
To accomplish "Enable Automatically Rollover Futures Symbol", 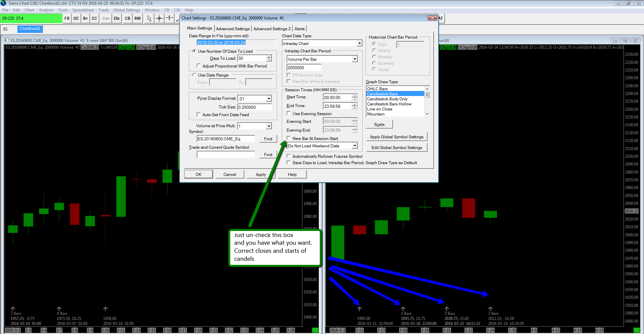I will 289,156.
